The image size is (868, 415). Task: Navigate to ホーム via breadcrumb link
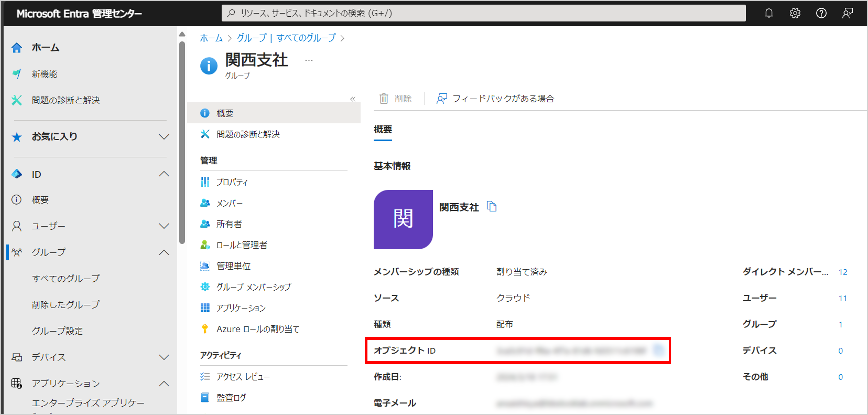[x=211, y=38]
